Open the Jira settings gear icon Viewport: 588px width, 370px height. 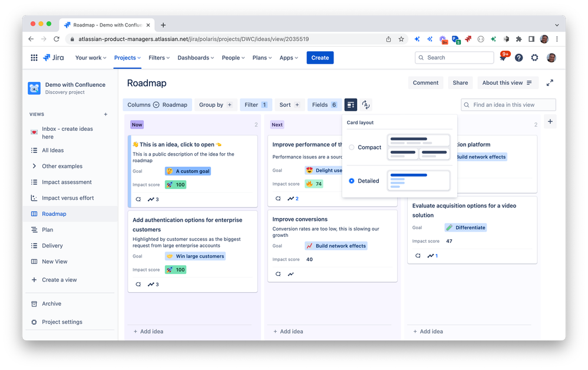click(x=534, y=58)
